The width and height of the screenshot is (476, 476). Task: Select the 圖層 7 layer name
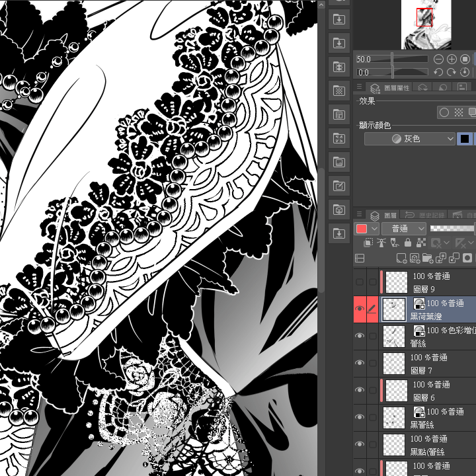[420, 370]
